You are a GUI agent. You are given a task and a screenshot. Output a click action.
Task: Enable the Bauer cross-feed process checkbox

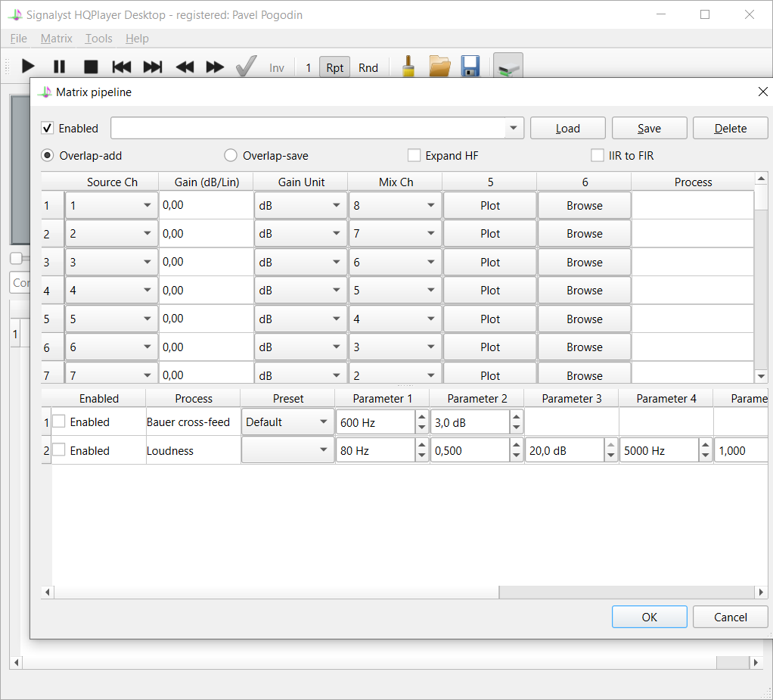59,422
